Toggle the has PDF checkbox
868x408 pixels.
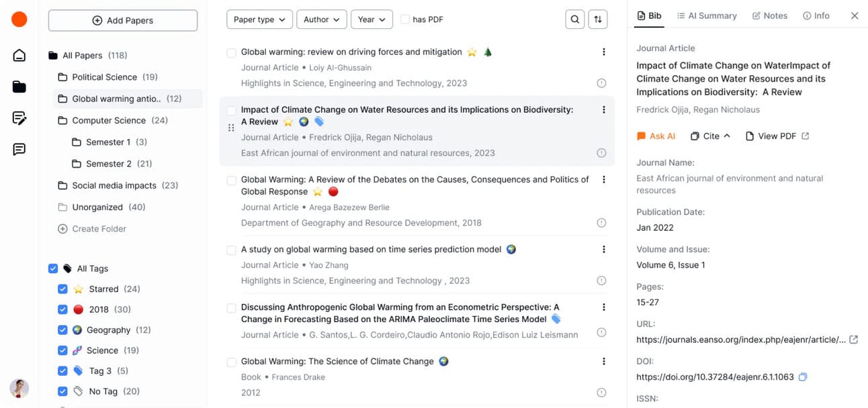point(405,19)
